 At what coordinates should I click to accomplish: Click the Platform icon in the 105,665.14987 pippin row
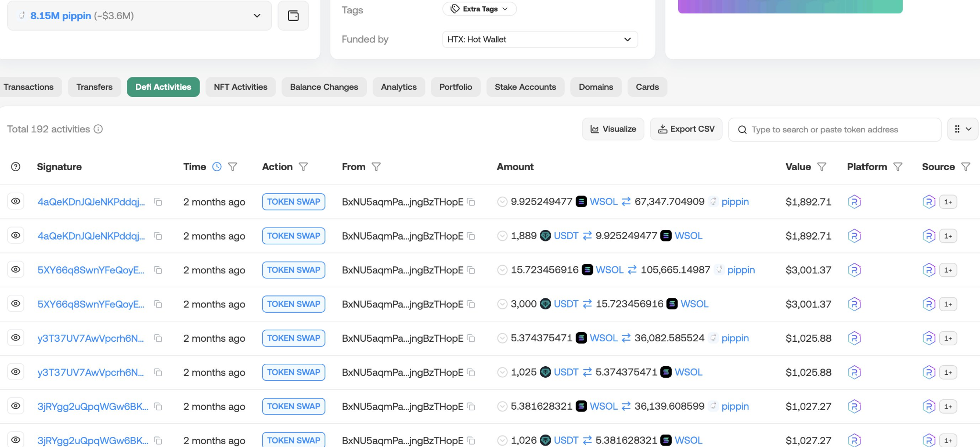tap(854, 270)
